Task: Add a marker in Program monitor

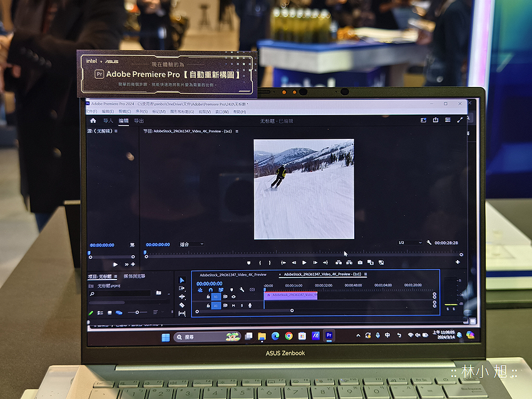Action: [248, 263]
